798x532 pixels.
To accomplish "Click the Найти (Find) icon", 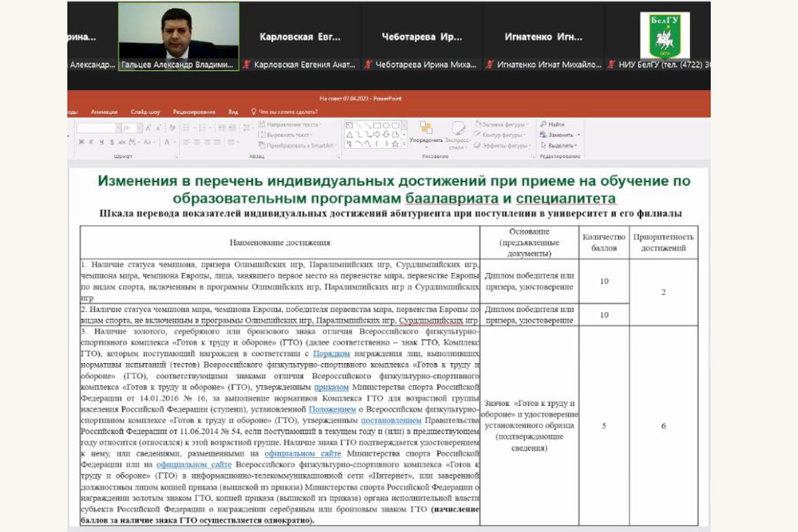I will pos(544,124).
